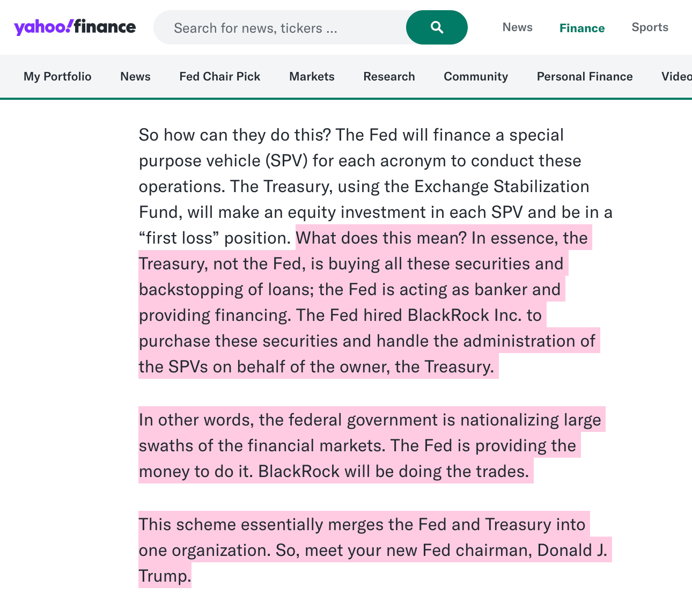This screenshot has height=616, width=692.
Task: Select News in the gray navigation bar
Action: point(135,76)
